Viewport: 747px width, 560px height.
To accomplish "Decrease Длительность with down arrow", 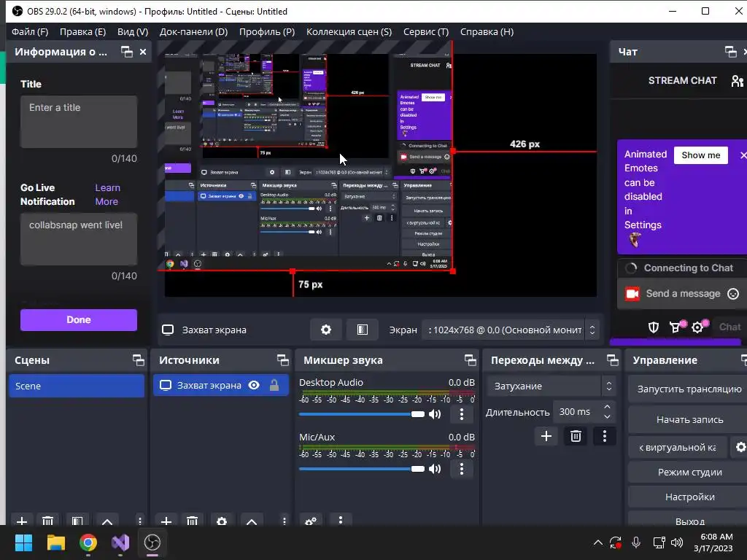I will tap(607, 416).
